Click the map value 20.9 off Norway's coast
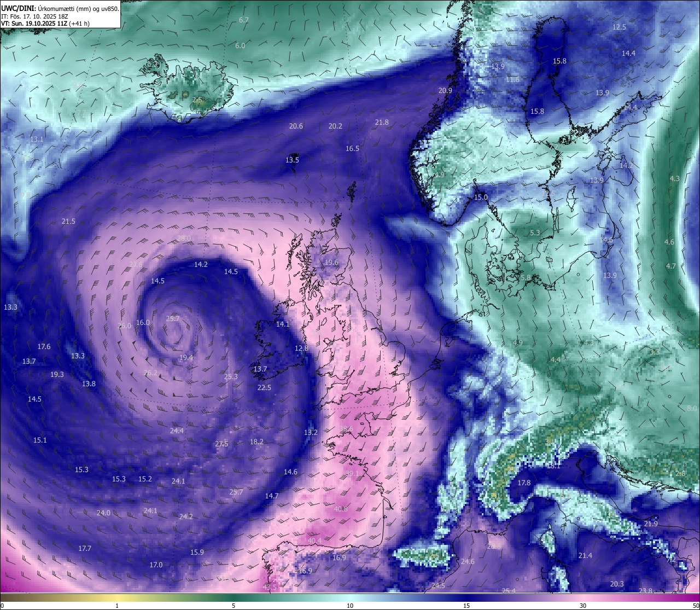Screen dimensions: 700x610 445,90
